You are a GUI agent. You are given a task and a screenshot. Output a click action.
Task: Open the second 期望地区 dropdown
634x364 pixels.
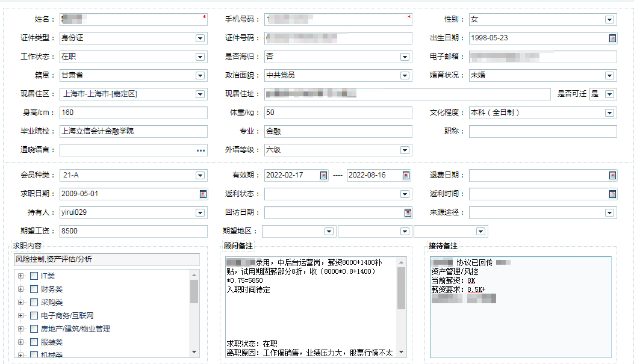[x=405, y=231]
